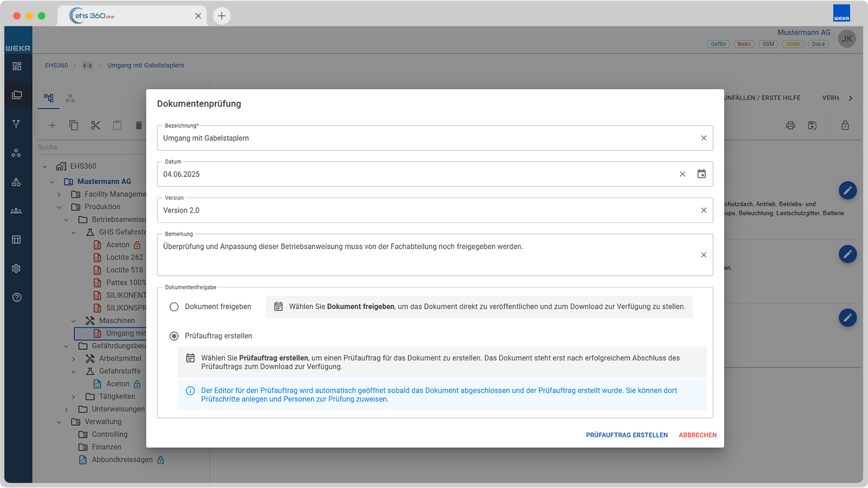Click the breadcrumb code brackets icon

87,66
